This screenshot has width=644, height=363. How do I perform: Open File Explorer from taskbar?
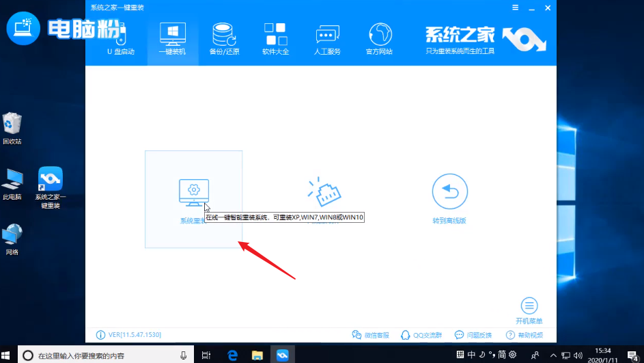click(257, 355)
